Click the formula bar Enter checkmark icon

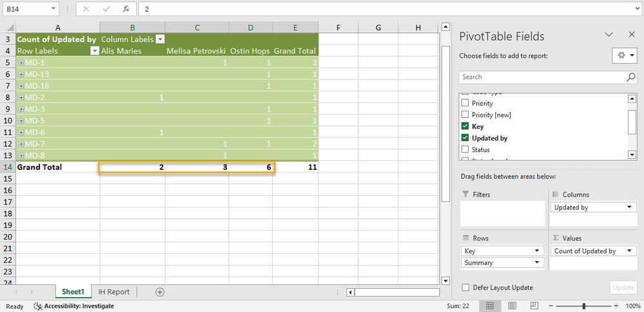pos(106,8)
